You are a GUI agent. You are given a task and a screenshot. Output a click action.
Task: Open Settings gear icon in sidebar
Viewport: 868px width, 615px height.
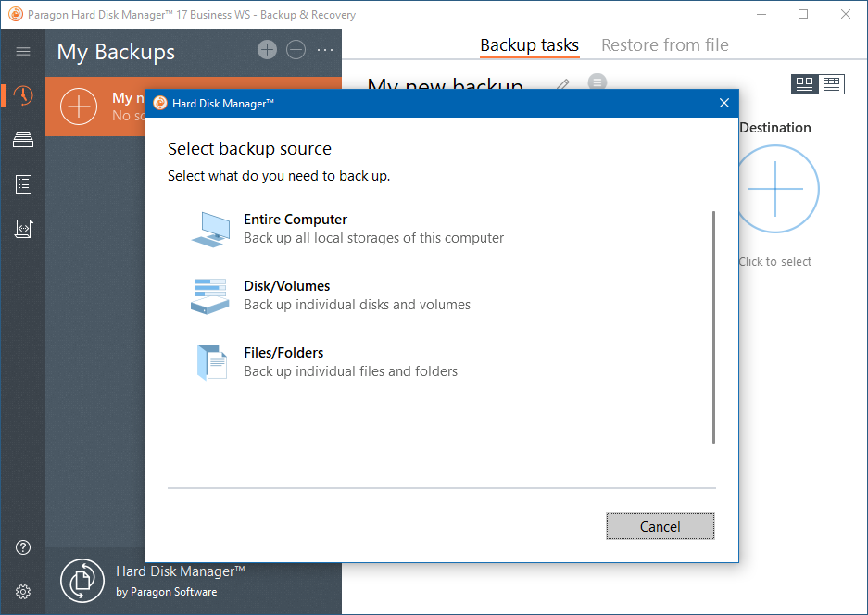(23, 592)
